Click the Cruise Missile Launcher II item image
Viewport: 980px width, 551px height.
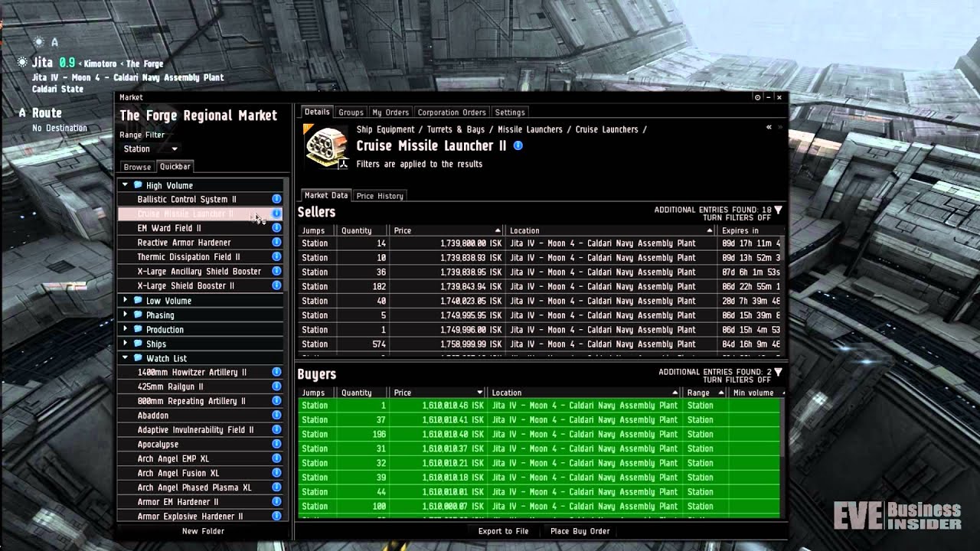coord(325,145)
